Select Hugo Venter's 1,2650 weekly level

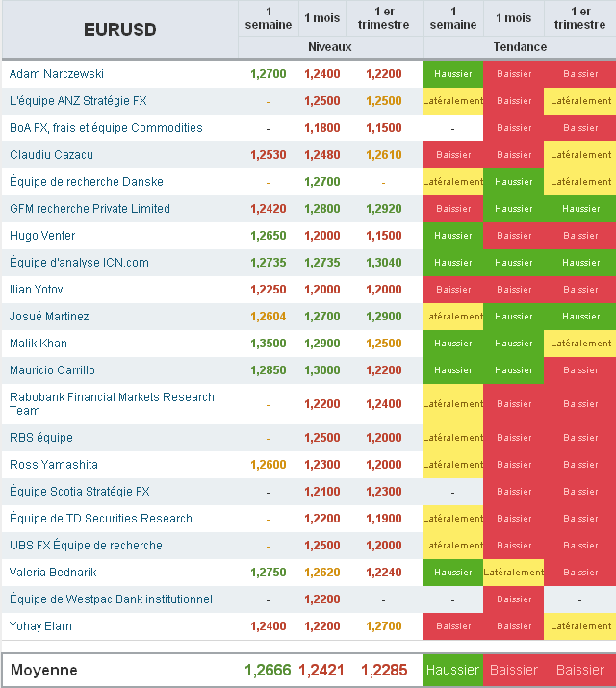click(269, 235)
